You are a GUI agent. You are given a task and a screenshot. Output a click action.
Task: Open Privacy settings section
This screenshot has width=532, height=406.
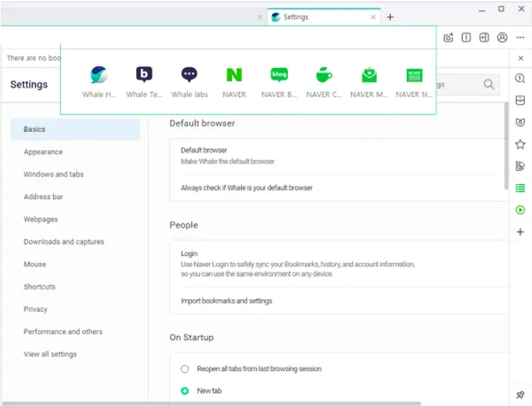coord(35,309)
